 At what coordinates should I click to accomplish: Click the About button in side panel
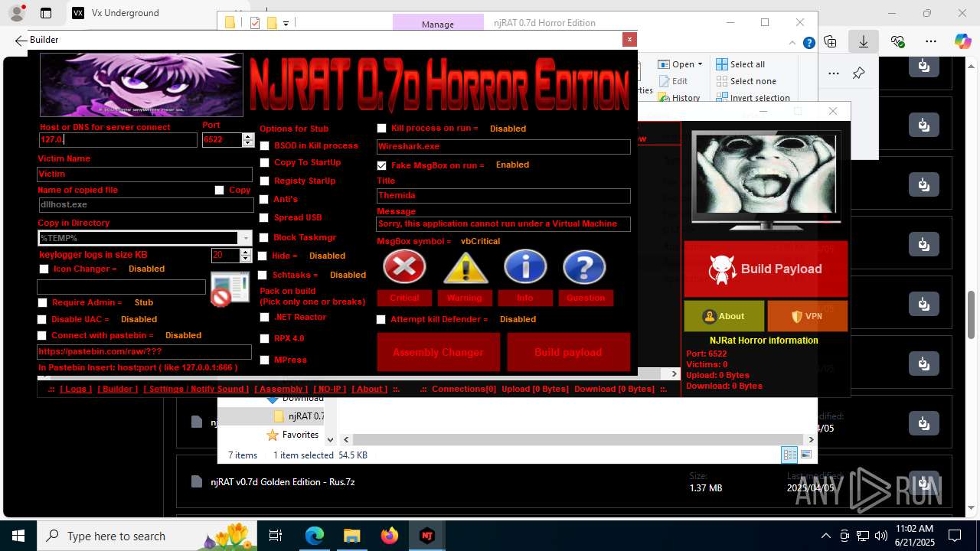point(724,316)
